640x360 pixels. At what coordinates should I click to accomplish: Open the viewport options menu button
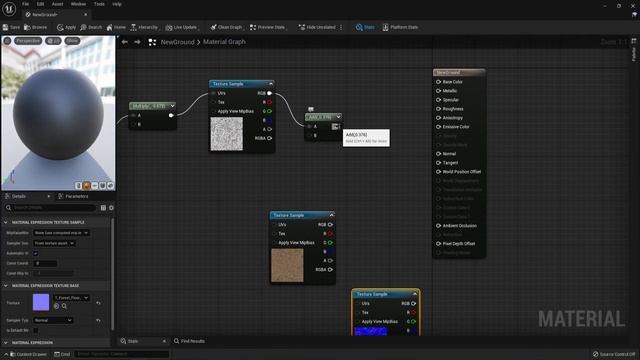(x=7, y=41)
